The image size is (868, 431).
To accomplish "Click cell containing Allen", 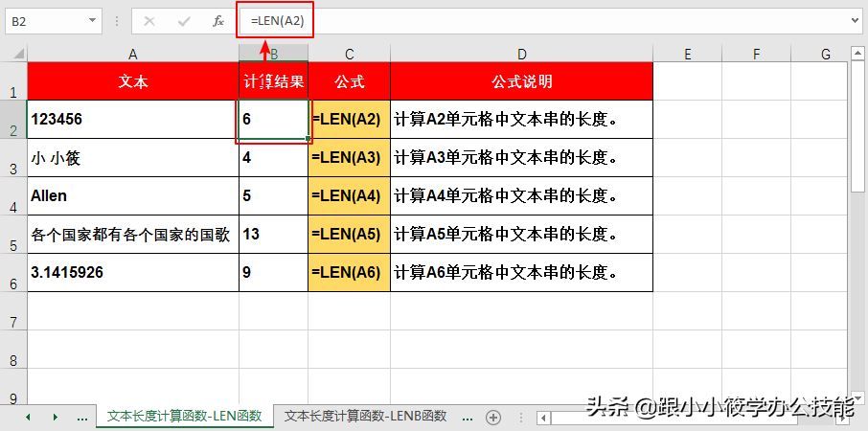I will (133, 196).
